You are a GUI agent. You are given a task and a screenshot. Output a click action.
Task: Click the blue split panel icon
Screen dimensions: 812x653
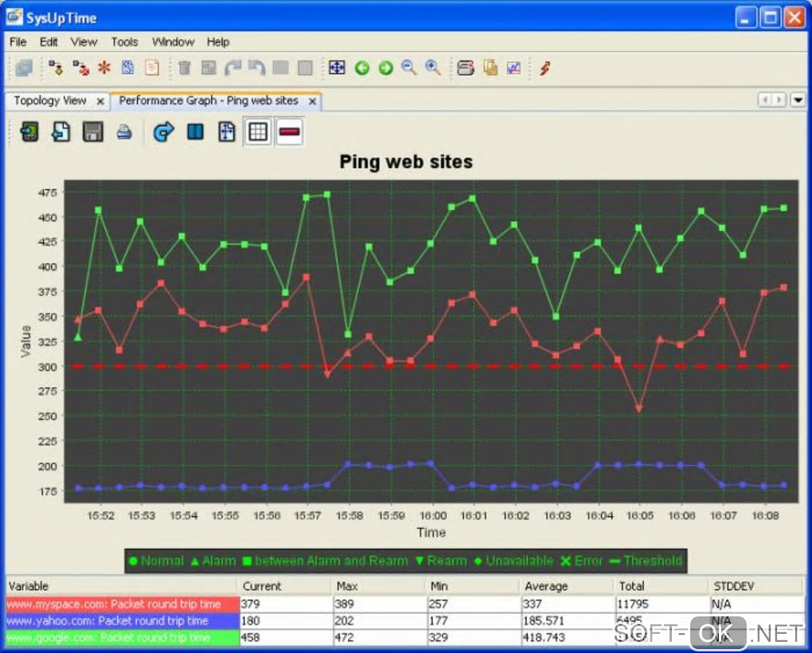(x=195, y=131)
